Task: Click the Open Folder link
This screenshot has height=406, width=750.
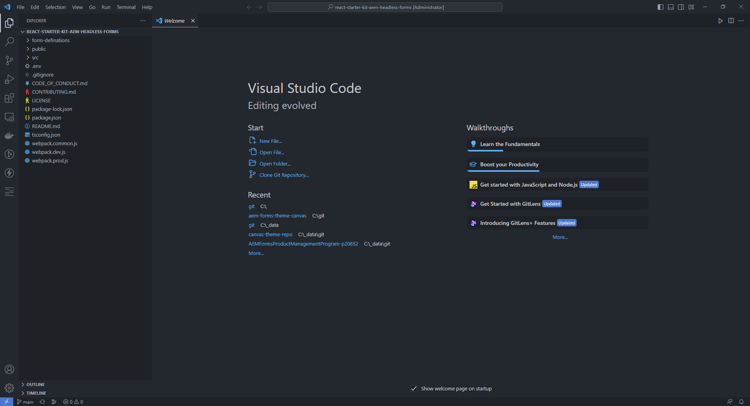Action: coord(275,164)
